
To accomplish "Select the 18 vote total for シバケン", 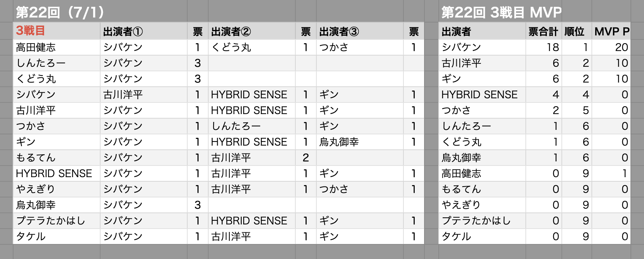I will tap(544, 47).
